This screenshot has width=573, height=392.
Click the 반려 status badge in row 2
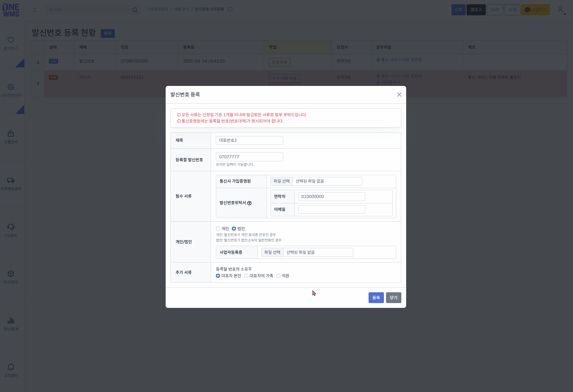point(54,77)
